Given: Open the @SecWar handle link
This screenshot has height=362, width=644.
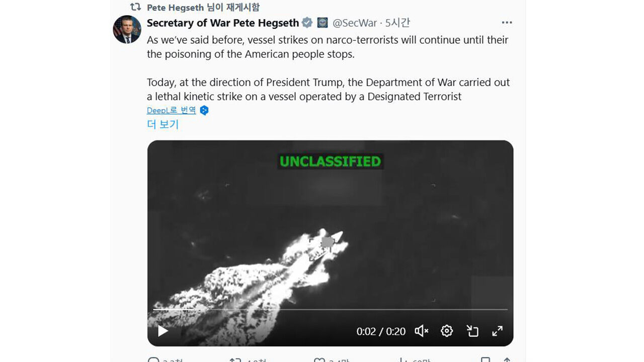Looking at the screenshot, I should point(354,23).
